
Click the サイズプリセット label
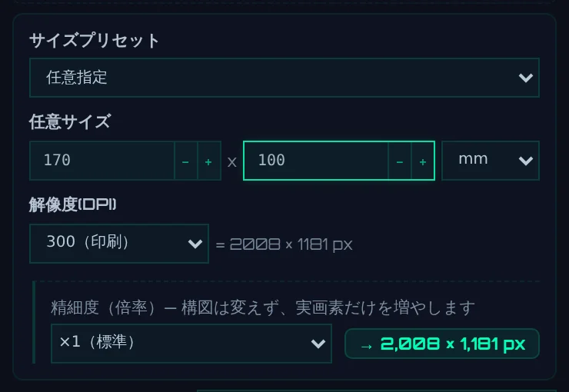click(94, 40)
